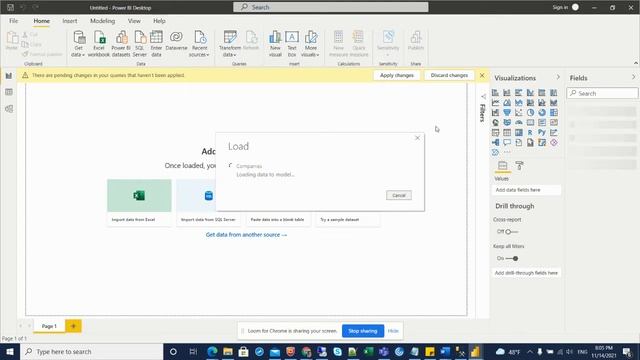Image resolution: width=640 pixels, height=360 pixels.
Task: Click the Fields pane Search box
Action: click(x=602, y=93)
